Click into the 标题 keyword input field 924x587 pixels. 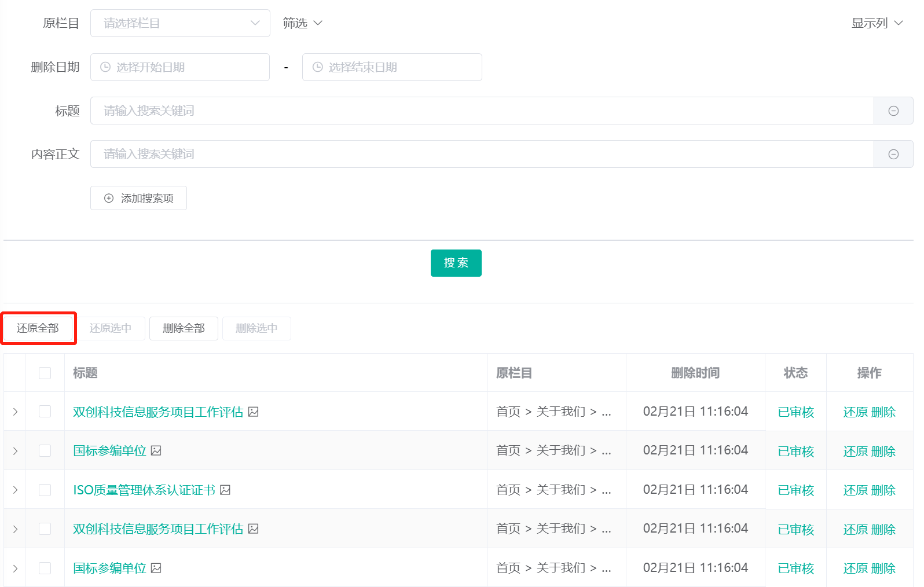pos(481,111)
